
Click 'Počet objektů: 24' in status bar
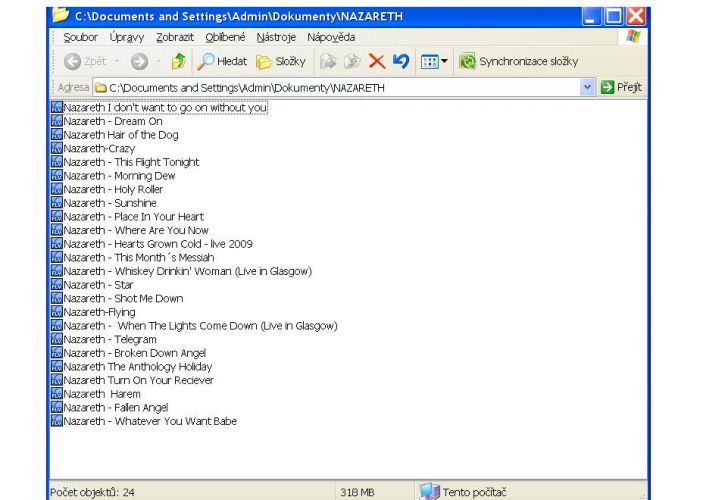(92, 492)
